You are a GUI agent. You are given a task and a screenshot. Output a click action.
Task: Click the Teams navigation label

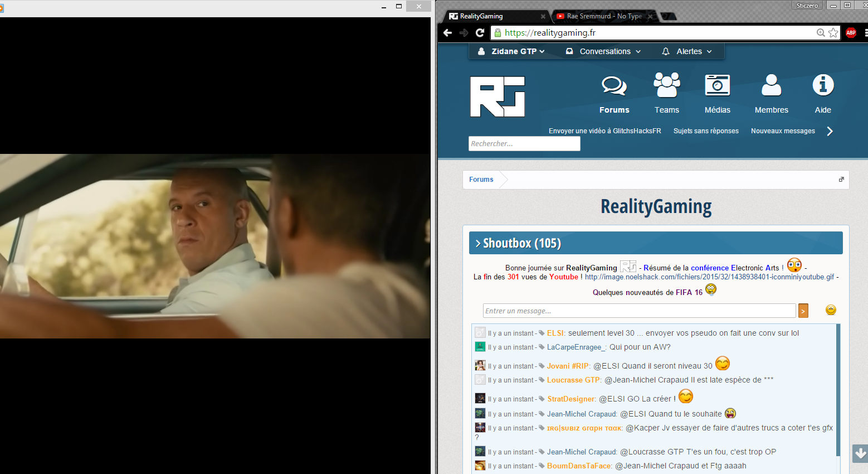click(667, 110)
